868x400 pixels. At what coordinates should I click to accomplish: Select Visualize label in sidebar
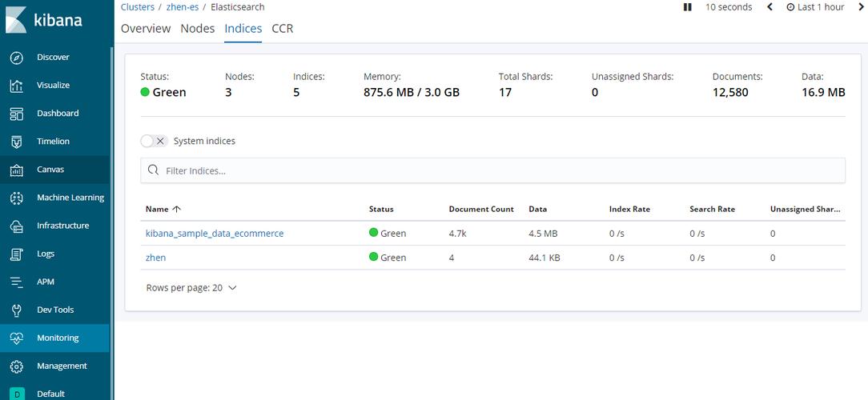(53, 86)
